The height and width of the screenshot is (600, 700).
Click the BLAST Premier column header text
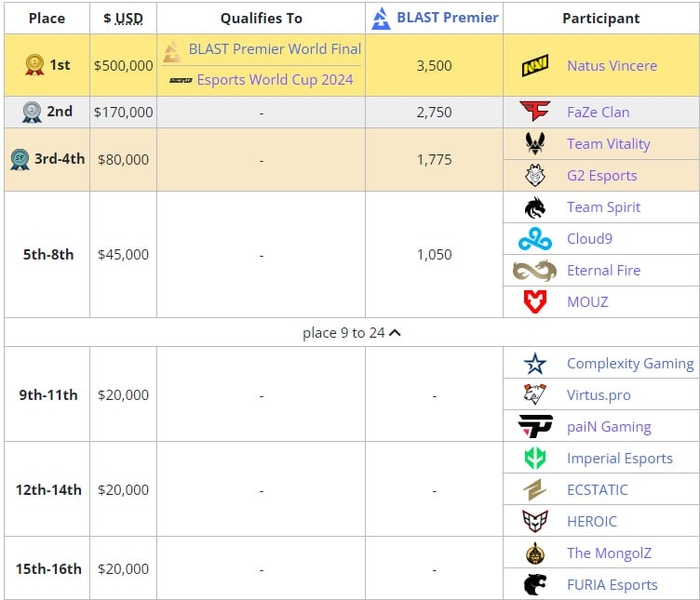pyautogui.click(x=448, y=17)
